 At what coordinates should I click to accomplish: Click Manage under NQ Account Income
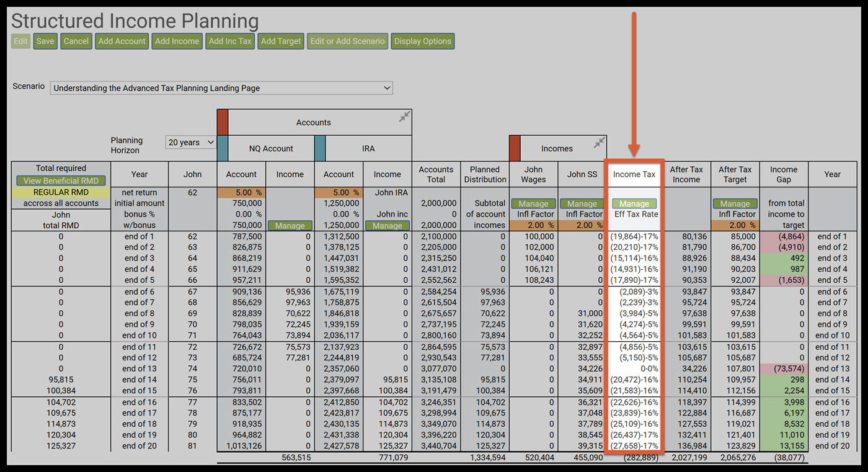pos(290,226)
